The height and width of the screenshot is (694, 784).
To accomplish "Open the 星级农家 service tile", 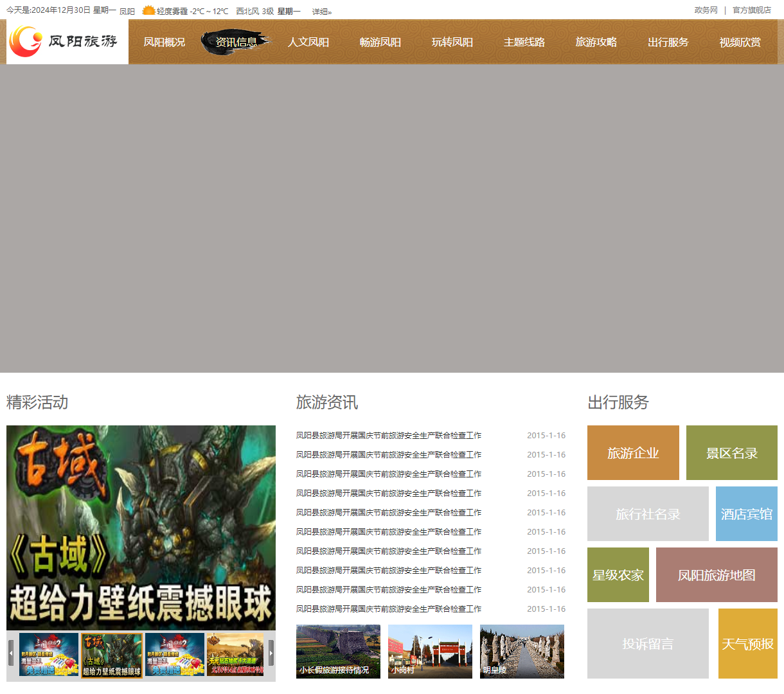I will point(618,574).
